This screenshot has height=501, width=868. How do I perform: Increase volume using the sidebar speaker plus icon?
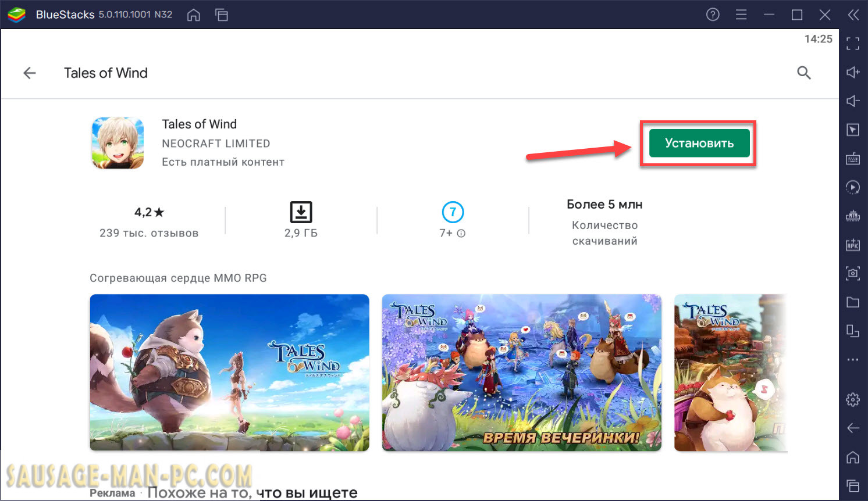tap(853, 72)
